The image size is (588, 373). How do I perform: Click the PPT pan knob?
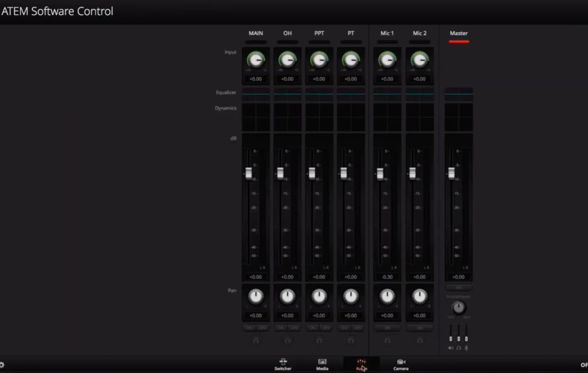[x=319, y=296]
